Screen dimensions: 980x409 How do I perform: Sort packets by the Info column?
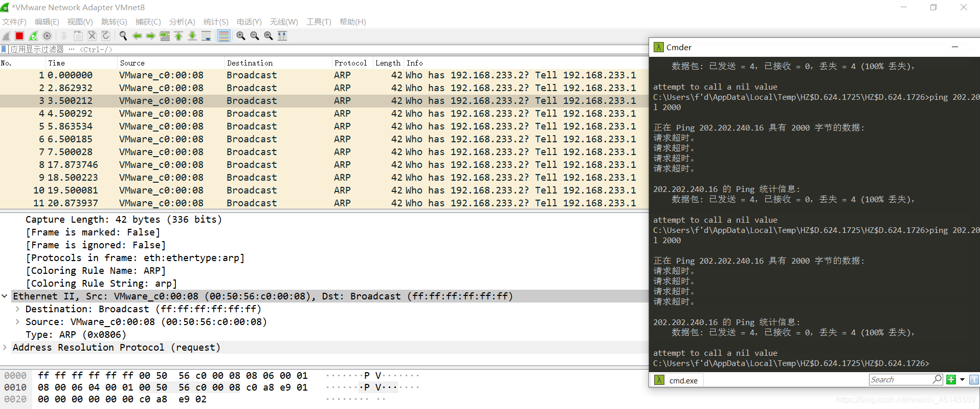click(x=526, y=63)
